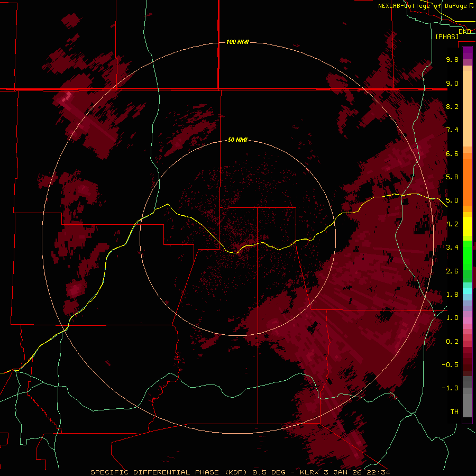Click the 2.6 legend value
Screen dimensions: 476x476
(452, 271)
